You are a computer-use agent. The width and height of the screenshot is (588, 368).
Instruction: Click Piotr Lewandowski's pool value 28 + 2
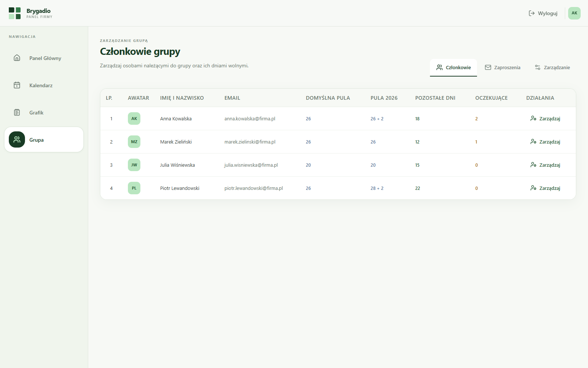click(x=377, y=188)
